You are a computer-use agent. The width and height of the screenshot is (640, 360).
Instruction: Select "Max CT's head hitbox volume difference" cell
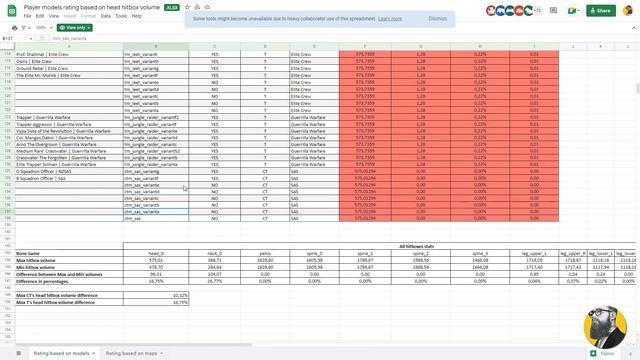pyautogui.click(x=69, y=295)
